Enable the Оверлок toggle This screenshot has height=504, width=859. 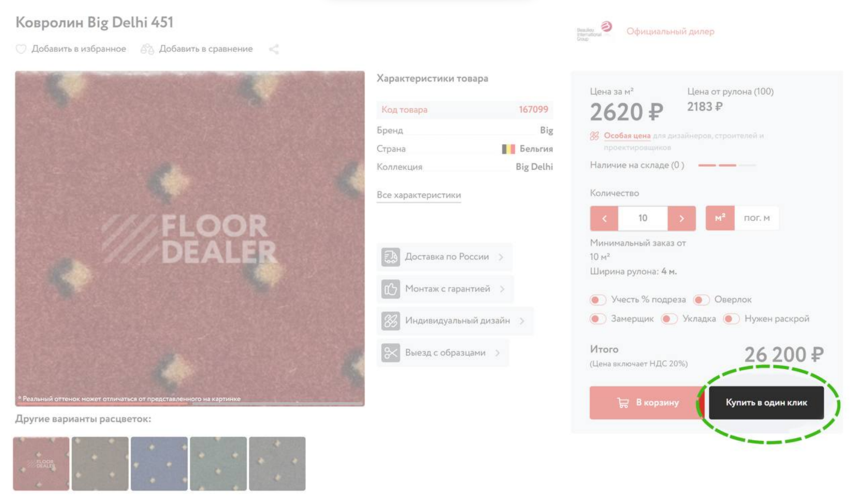tap(701, 300)
